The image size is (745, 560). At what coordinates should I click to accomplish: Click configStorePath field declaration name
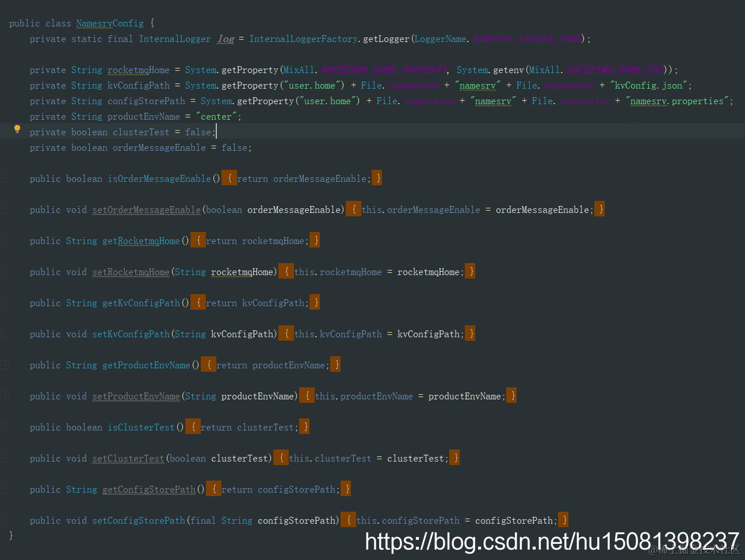point(146,101)
